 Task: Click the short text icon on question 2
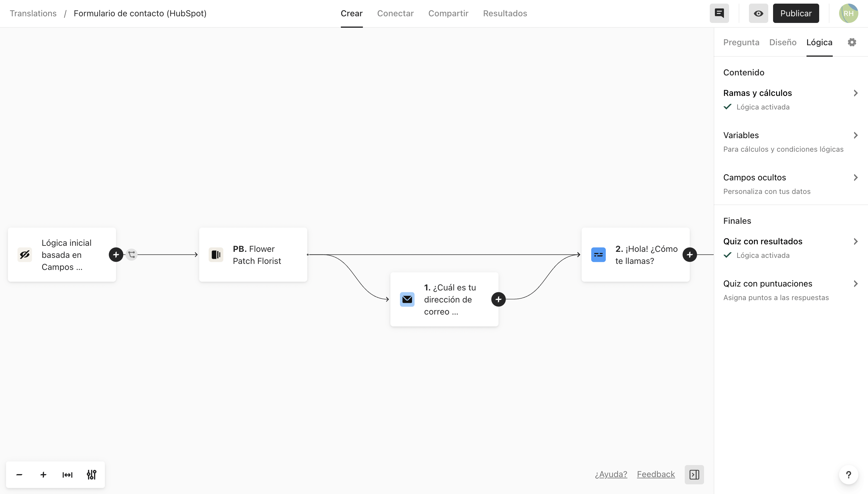pos(599,255)
